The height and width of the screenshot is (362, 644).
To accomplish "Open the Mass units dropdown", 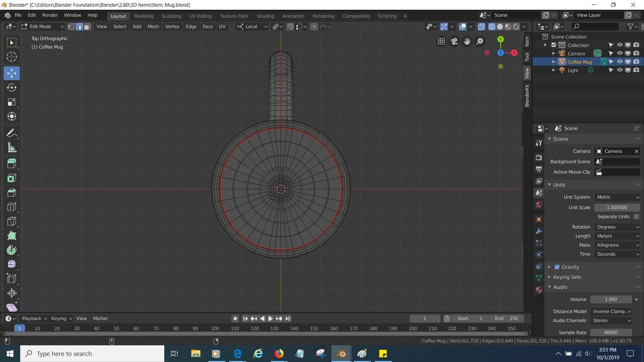I will [x=617, y=245].
